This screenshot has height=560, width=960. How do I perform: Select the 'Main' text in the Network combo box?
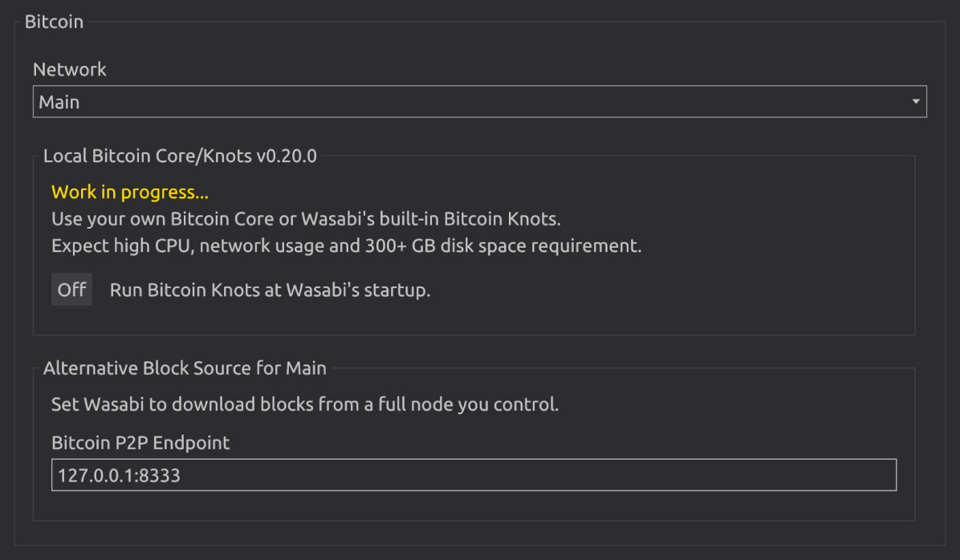coord(59,103)
